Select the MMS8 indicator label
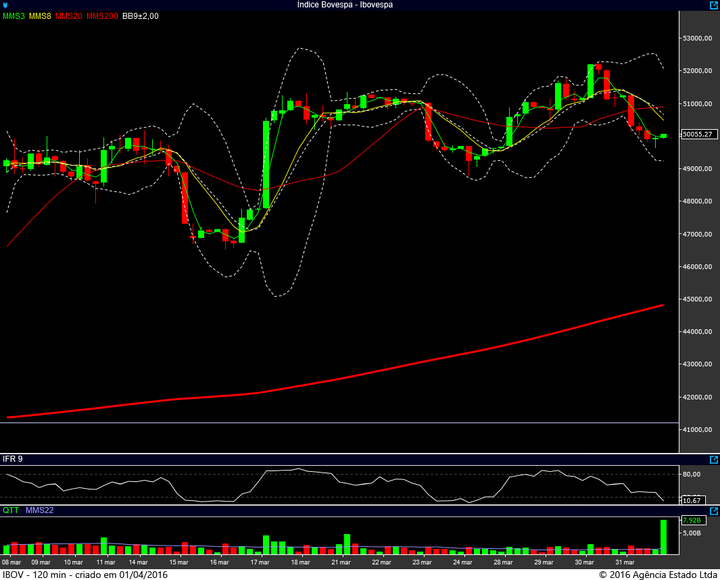The width and height of the screenshot is (720, 580). coord(40,16)
